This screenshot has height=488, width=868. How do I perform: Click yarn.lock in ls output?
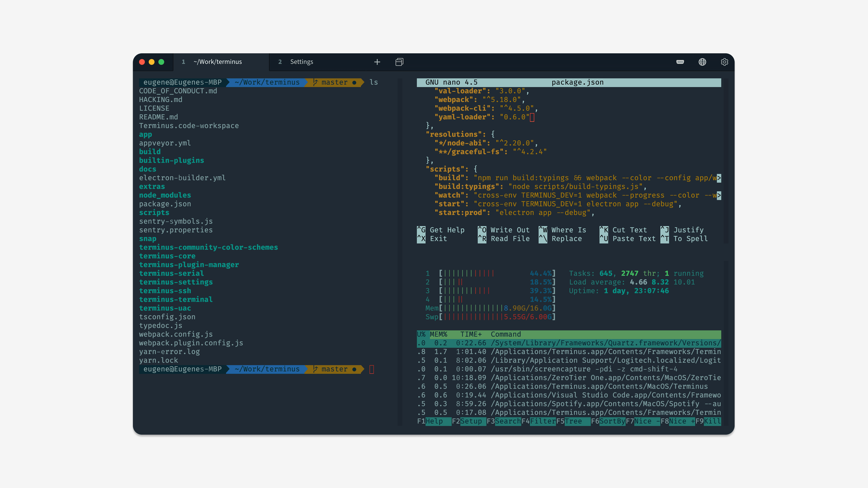[x=158, y=360]
